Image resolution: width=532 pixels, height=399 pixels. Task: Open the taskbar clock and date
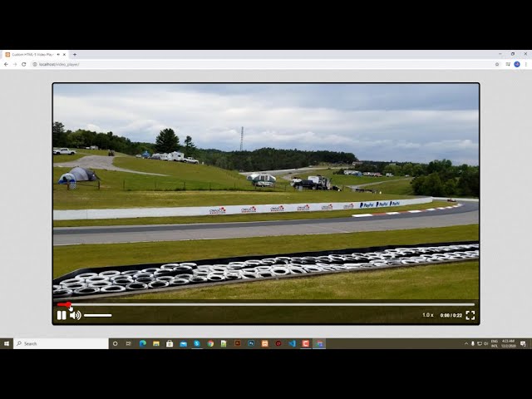508,343
